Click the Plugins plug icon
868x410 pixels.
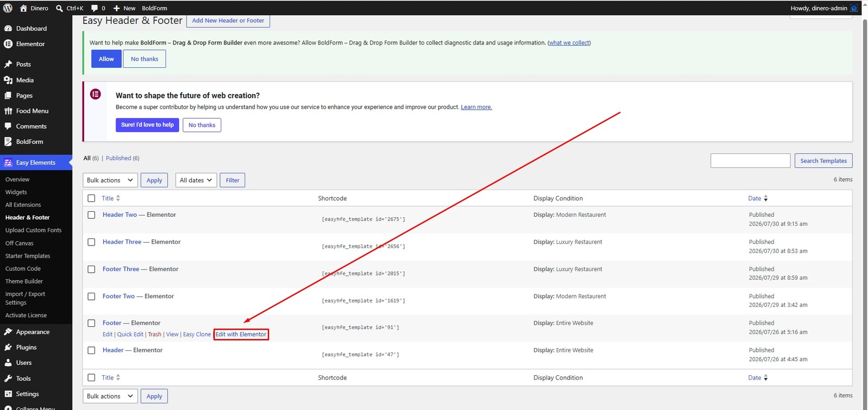(x=8, y=347)
